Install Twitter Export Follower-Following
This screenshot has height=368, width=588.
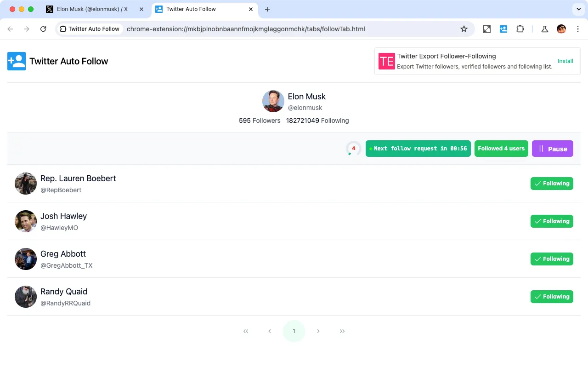click(x=565, y=61)
